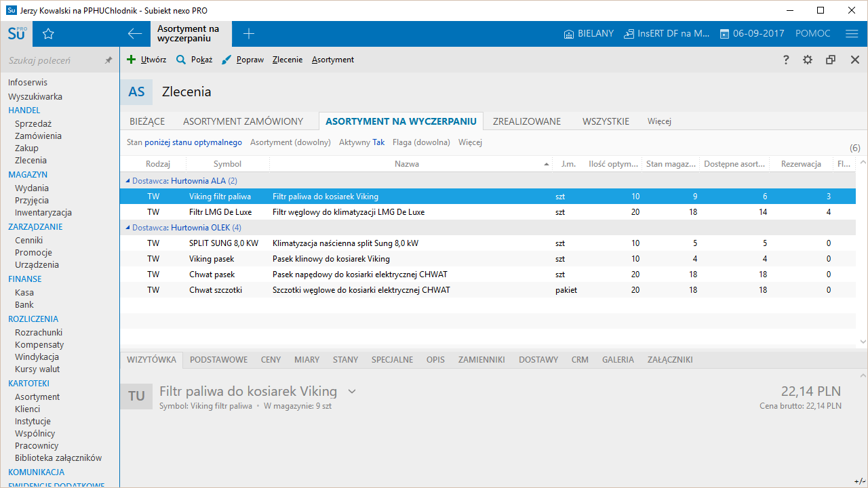Viewport: 868px width, 488px height.
Task: Detach the view using the window icon
Action: click(831, 60)
